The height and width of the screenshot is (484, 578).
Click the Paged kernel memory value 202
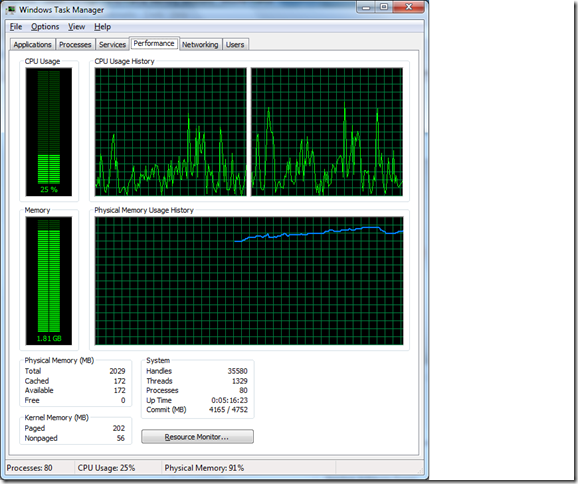pos(119,428)
